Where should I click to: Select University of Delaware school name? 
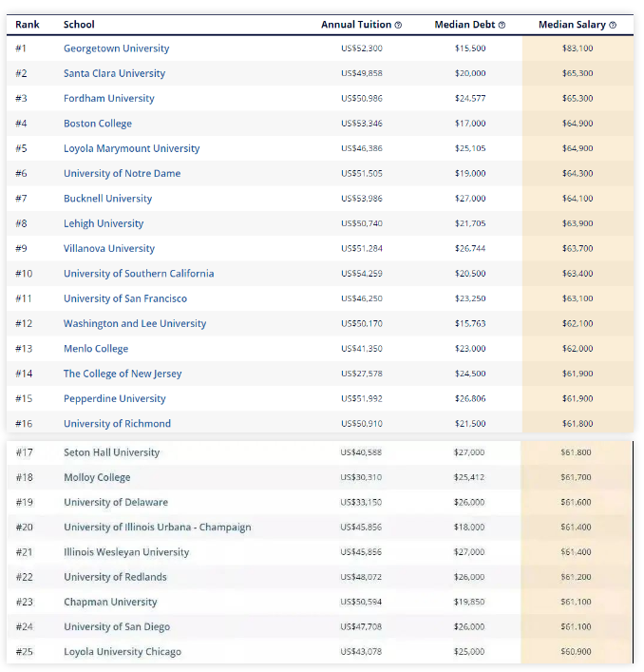pos(116,502)
